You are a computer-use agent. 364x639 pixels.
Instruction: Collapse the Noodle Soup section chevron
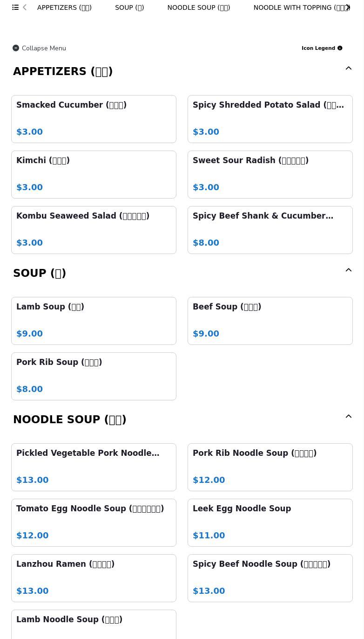point(348,417)
